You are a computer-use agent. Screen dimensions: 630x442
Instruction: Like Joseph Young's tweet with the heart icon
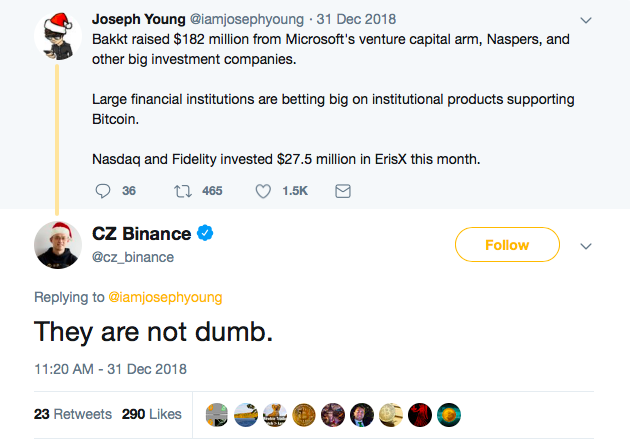tap(264, 190)
